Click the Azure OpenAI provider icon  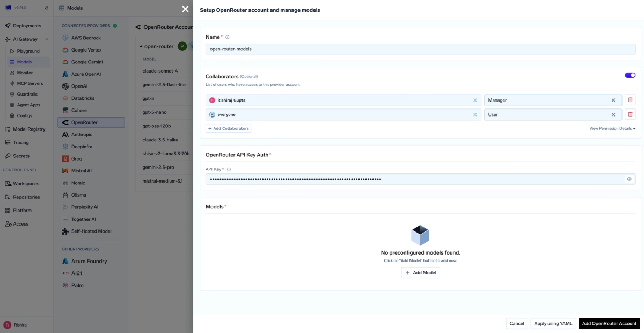tap(65, 74)
